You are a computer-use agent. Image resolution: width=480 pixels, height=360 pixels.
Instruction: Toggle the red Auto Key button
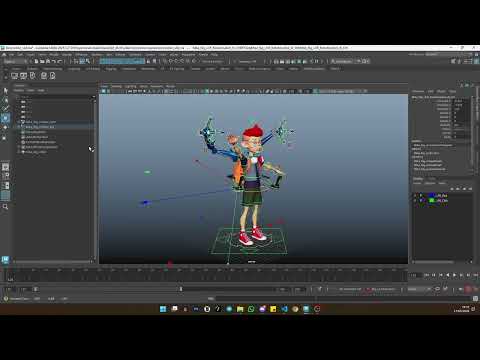(468, 289)
